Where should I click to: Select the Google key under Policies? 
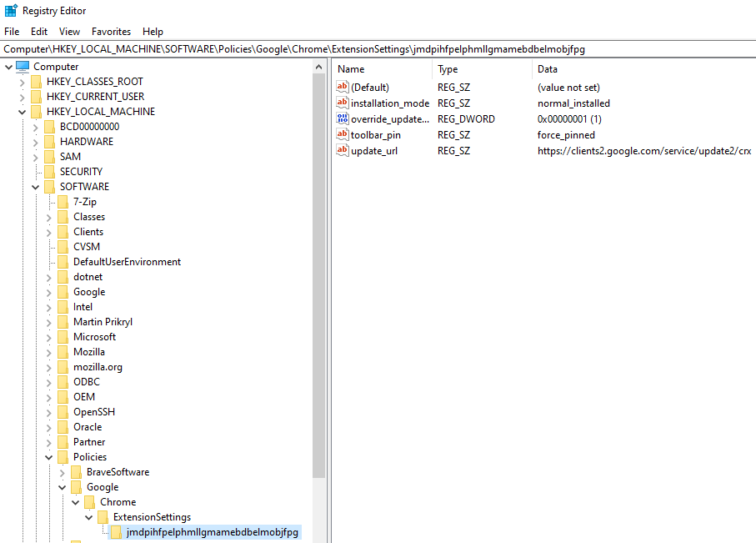click(103, 487)
